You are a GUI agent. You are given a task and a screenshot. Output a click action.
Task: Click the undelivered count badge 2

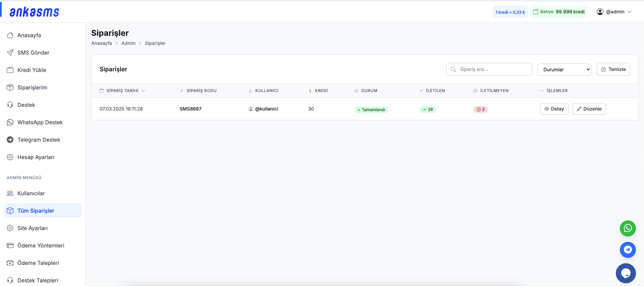pyautogui.click(x=480, y=110)
